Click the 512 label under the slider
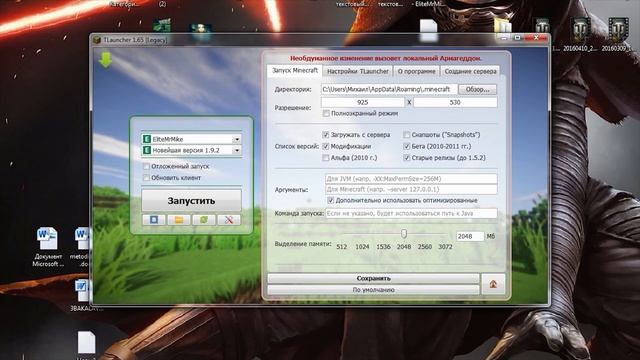Screen dimensions: 640x360 click(342, 247)
